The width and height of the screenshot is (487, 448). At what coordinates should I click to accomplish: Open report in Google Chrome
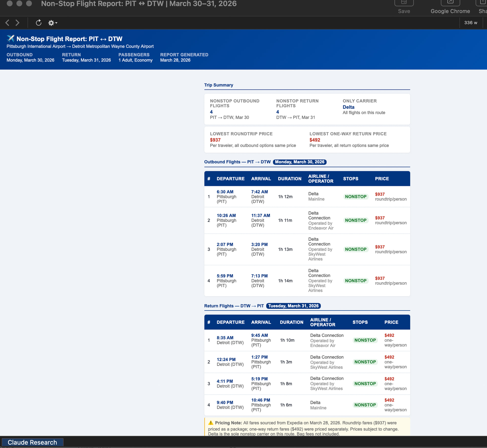click(x=450, y=3)
